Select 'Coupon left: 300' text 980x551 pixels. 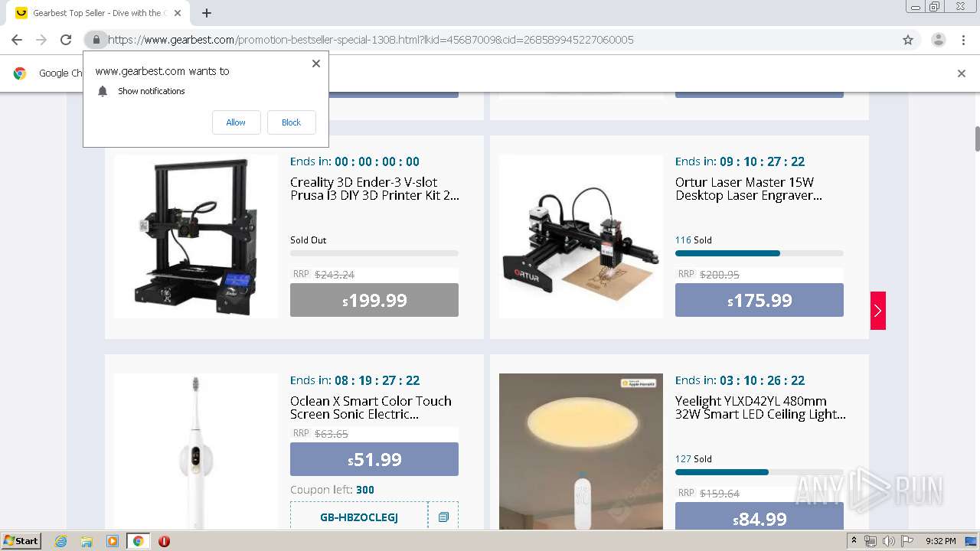[x=332, y=490]
